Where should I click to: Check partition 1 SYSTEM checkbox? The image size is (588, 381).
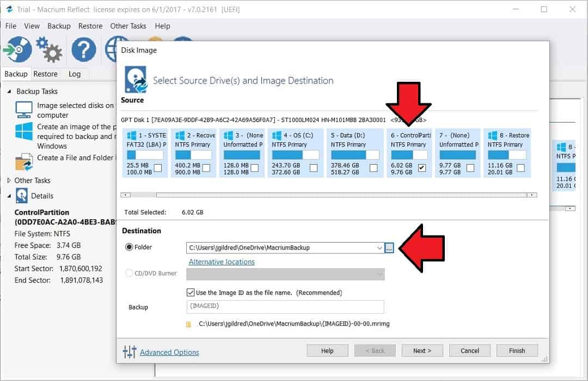pos(158,168)
